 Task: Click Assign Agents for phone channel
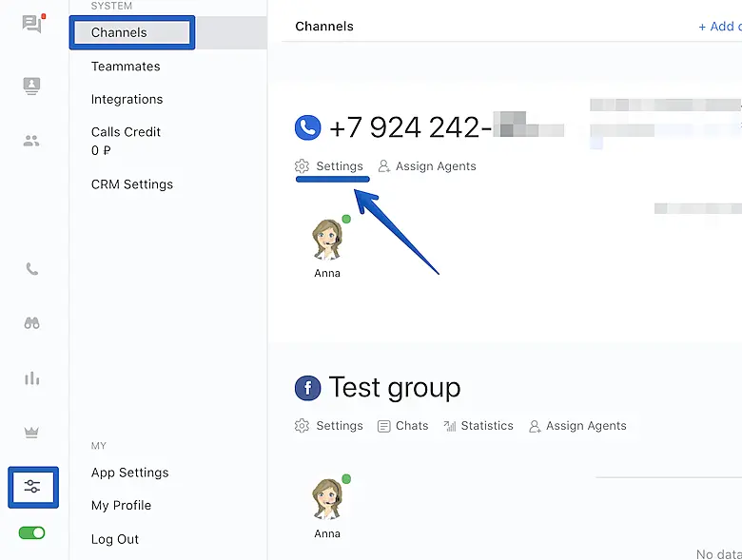coord(427,166)
